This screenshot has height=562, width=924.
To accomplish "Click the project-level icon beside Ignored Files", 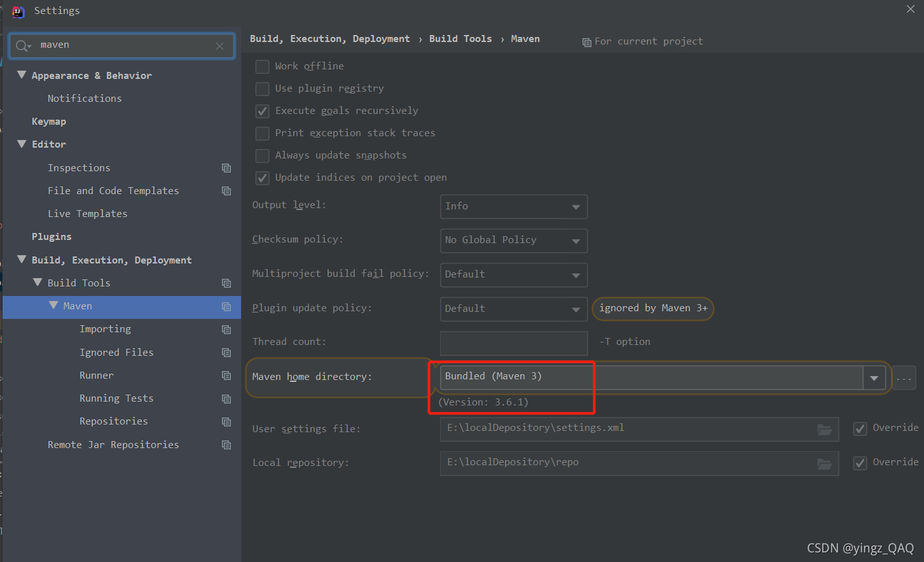I will [x=226, y=353].
